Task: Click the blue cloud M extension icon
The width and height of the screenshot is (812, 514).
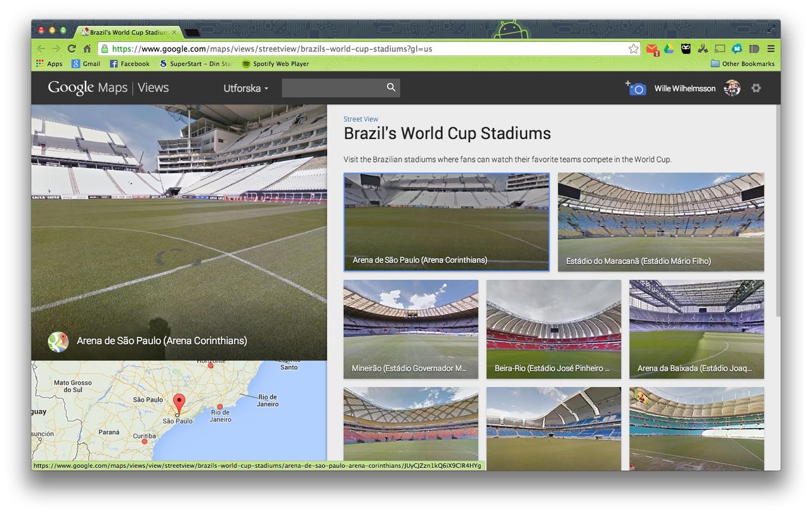Action: click(x=737, y=49)
